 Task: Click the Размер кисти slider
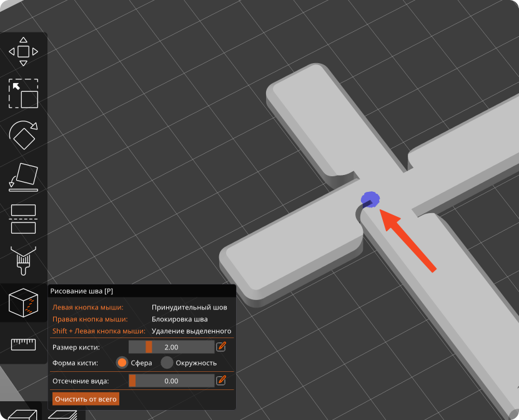(171, 347)
